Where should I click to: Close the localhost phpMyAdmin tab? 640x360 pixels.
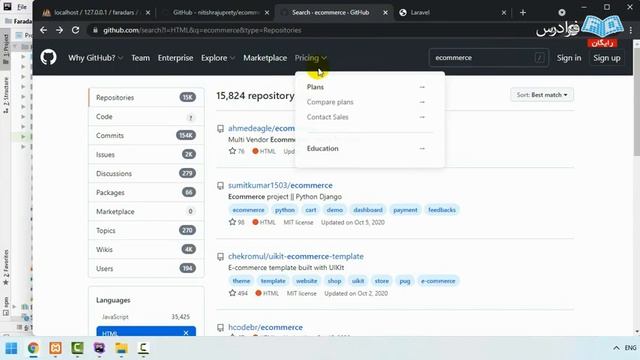point(148,13)
